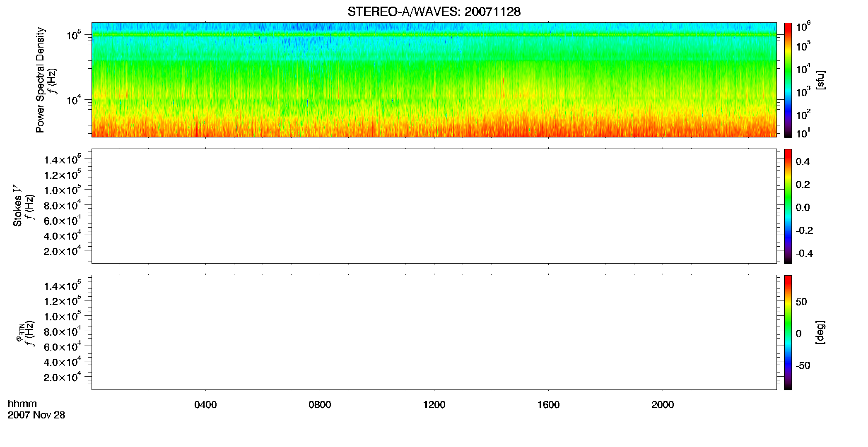This screenshot has width=868, height=447.
Task: Click the Power Spectral Density colorbar
Action: point(788,80)
